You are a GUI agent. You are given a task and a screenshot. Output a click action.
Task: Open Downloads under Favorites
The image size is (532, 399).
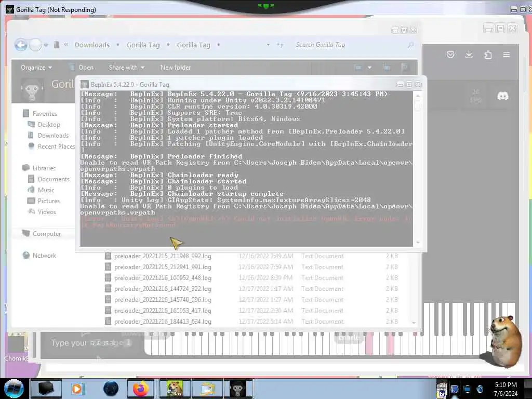[48, 136]
